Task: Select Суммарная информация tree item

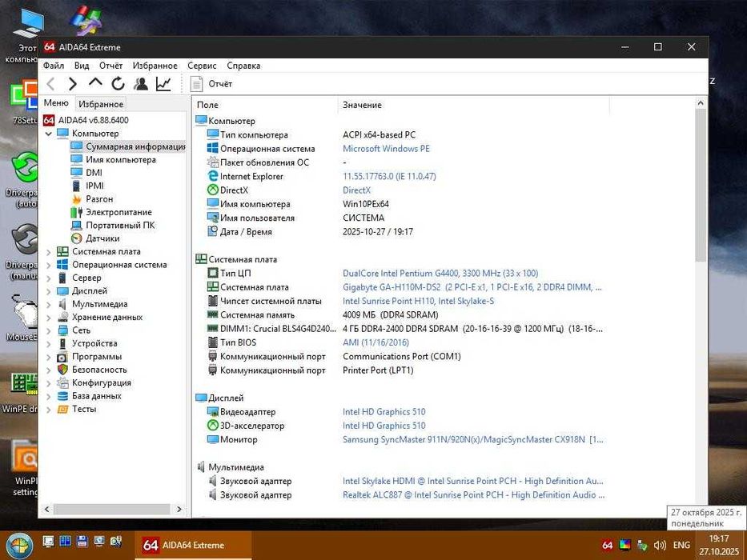Action: click(135, 146)
